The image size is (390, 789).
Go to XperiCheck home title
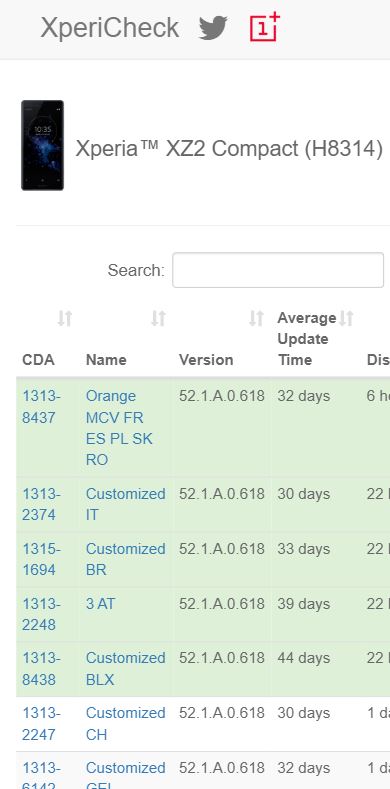[x=110, y=28]
